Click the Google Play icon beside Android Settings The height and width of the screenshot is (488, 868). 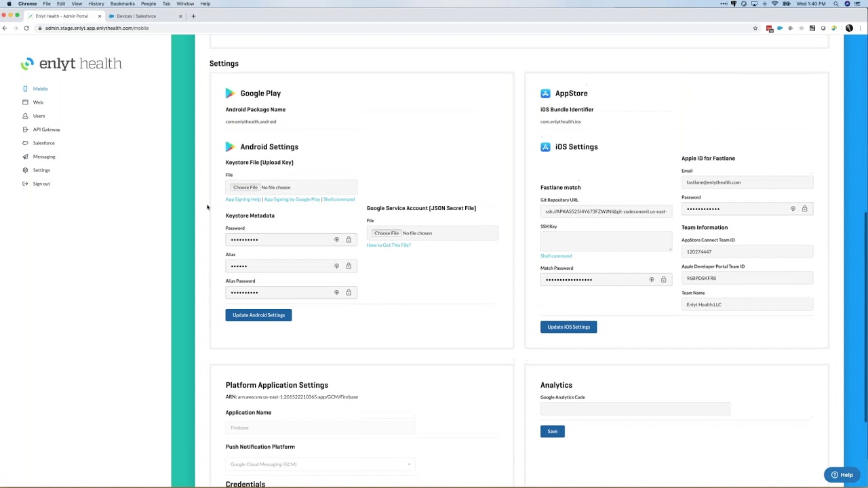(231, 146)
